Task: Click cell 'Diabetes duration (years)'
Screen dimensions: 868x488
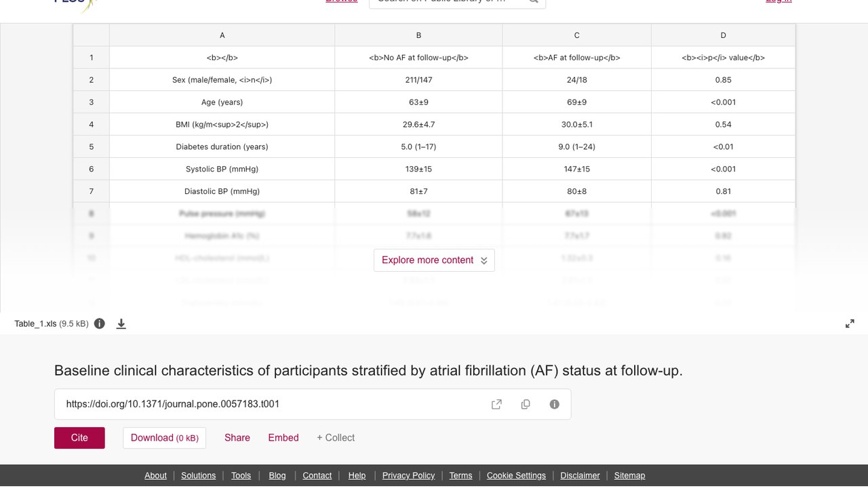Action: click(222, 147)
